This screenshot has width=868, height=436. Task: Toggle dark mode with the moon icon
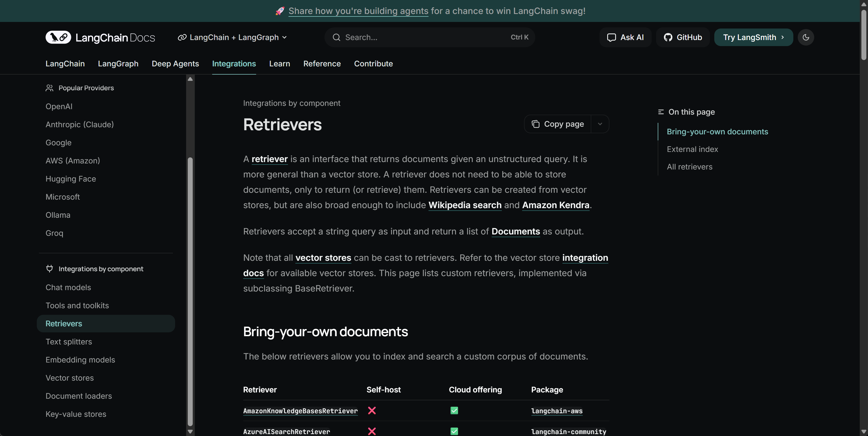(806, 37)
